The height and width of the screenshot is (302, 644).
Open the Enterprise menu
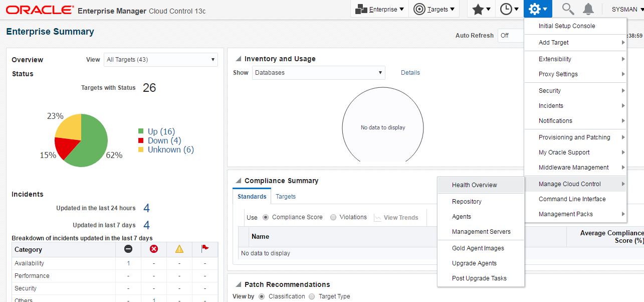[x=379, y=9]
